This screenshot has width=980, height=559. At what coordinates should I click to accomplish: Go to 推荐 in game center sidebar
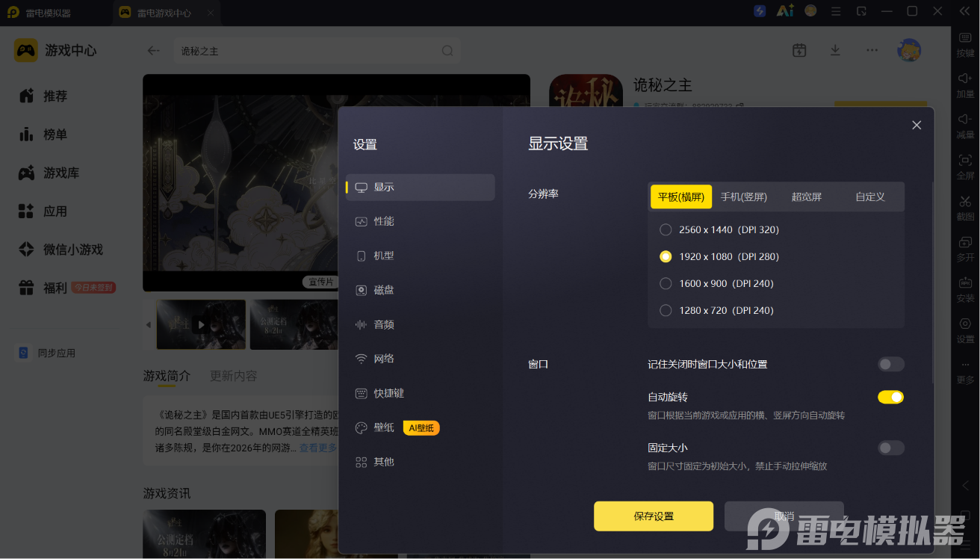[43, 96]
